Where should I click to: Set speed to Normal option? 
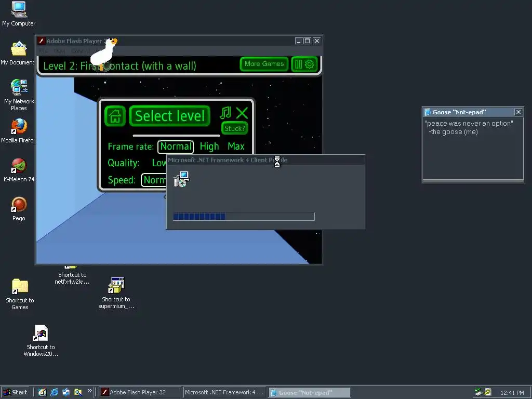154,180
